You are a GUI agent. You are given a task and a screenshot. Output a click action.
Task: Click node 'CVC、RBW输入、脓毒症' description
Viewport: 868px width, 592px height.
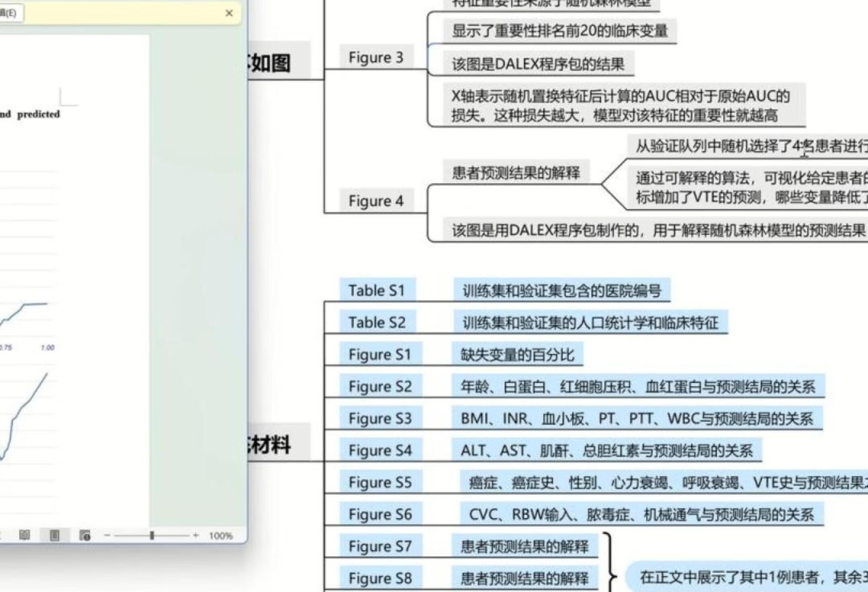tap(642, 514)
